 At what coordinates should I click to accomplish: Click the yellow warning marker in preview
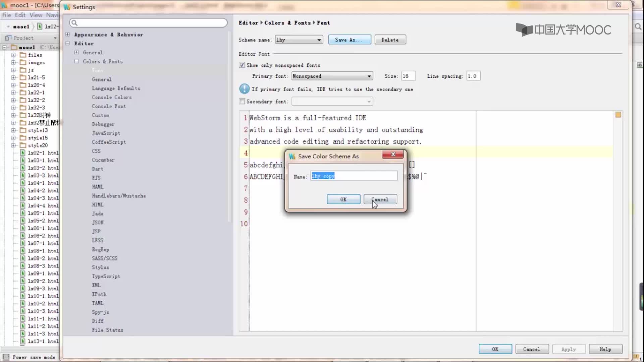[618, 115]
